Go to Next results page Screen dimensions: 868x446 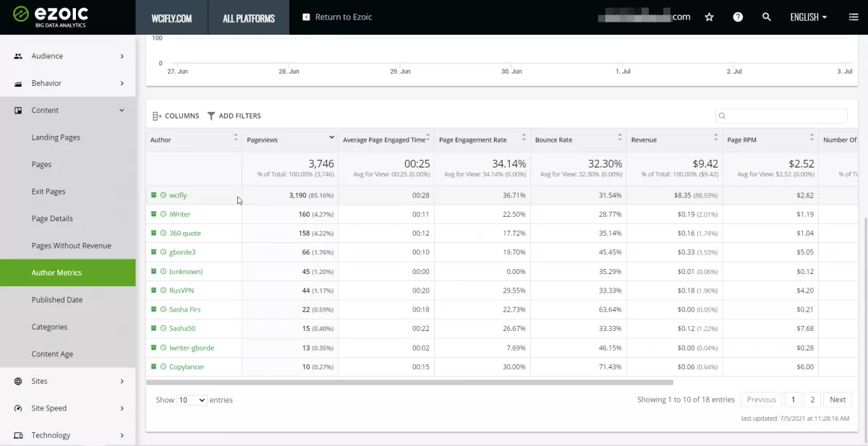pos(838,400)
